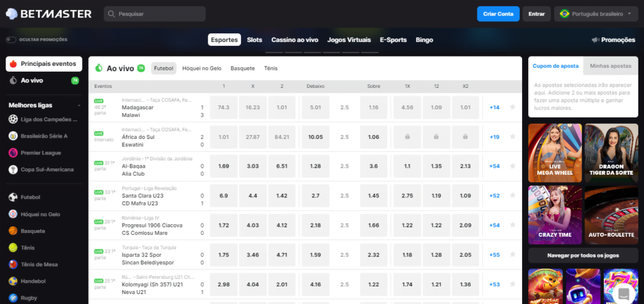Bet on Al-Baqaa win at 1.69

pyautogui.click(x=224, y=166)
